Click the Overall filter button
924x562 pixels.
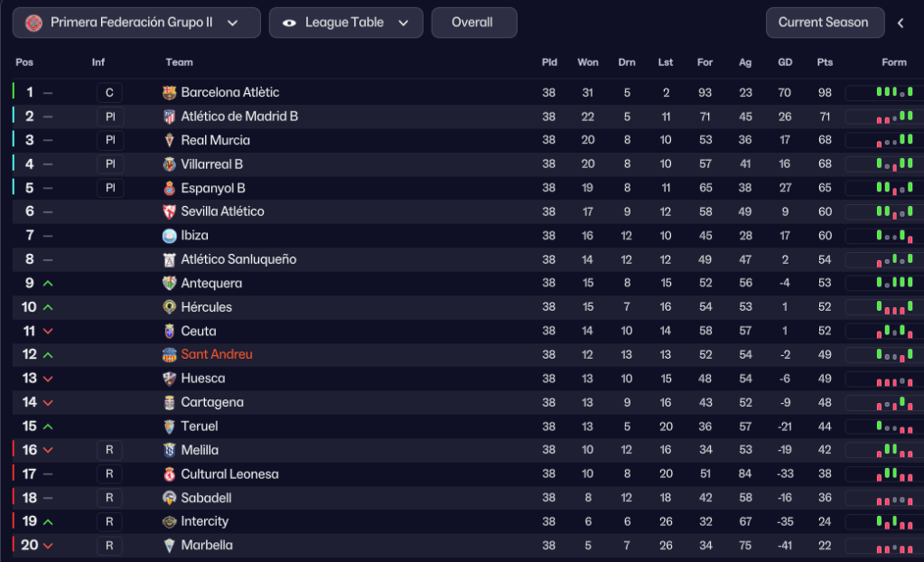[x=473, y=23]
